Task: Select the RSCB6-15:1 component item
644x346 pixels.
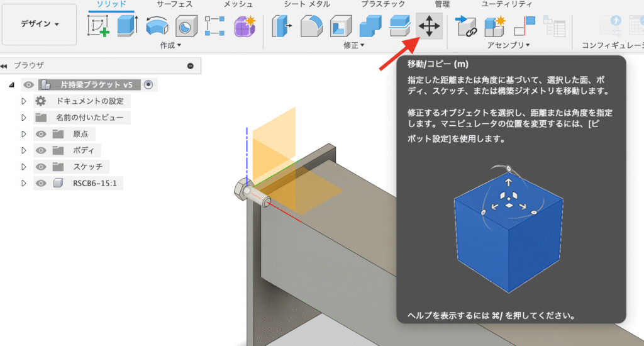Action: (95, 183)
